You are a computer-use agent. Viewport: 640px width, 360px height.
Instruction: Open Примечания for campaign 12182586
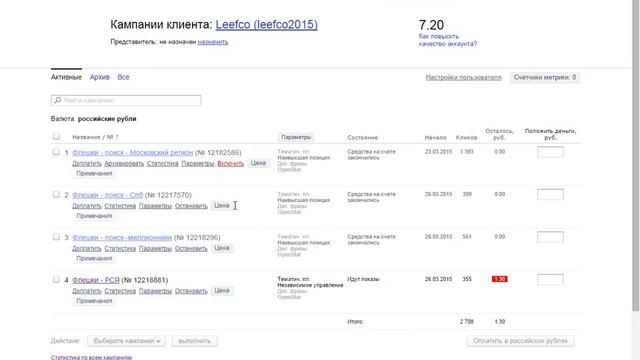click(x=94, y=173)
